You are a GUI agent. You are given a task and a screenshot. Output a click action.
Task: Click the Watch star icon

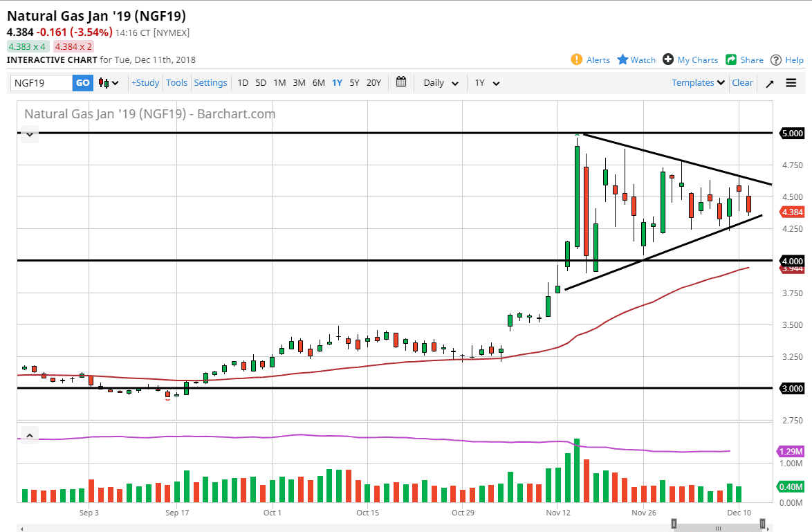[x=622, y=59]
